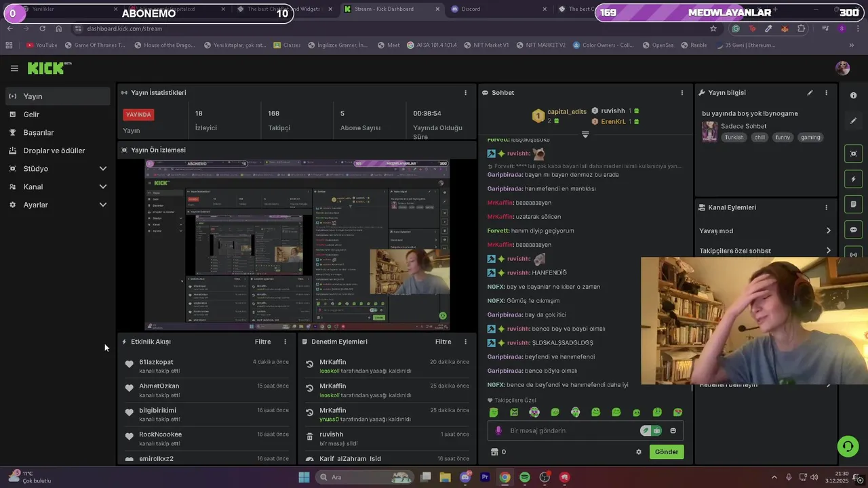Screen dimensions: 868x488
Task: Reload the page in browser
Action: pyautogui.click(x=42, y=28)
